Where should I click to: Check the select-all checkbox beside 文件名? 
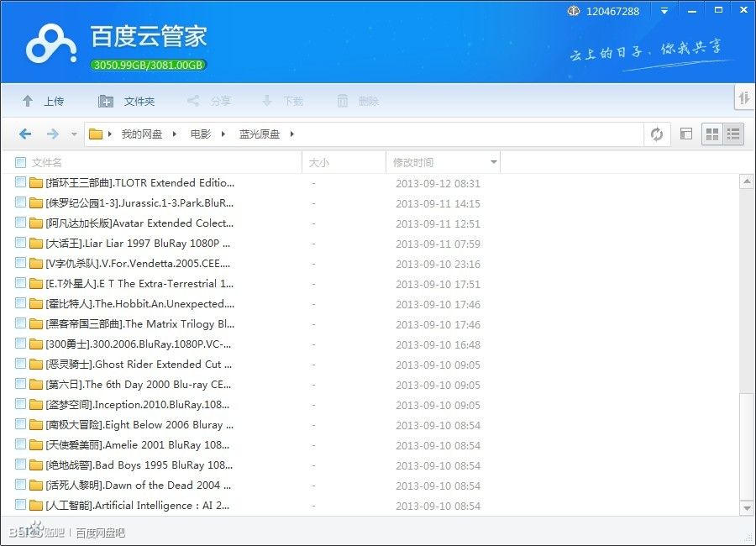pyautogui.click(x=21, y=162)
